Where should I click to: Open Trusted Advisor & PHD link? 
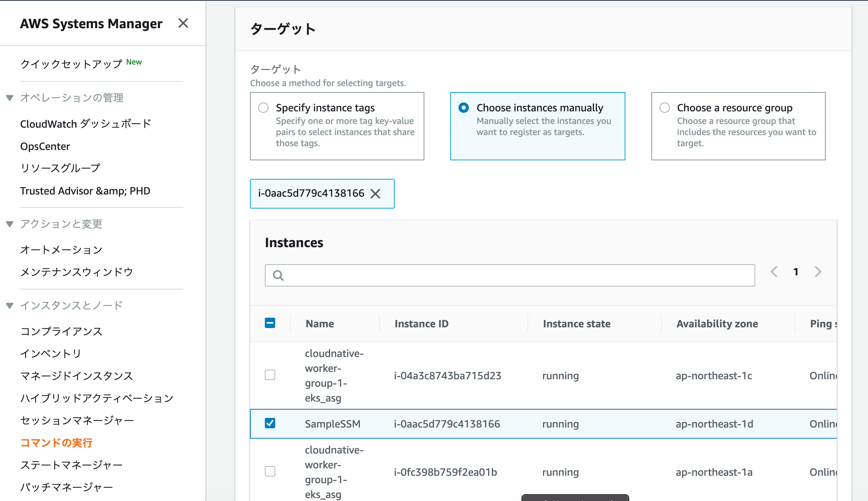(85, 191)
